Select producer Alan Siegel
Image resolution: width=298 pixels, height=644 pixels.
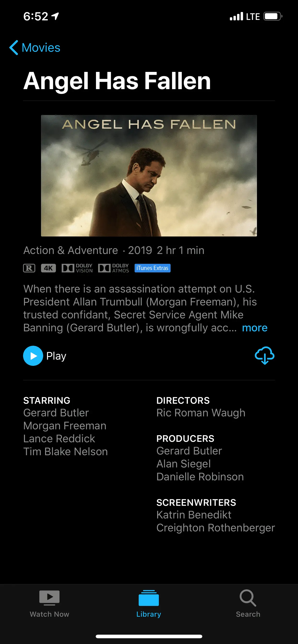(184, 464)
